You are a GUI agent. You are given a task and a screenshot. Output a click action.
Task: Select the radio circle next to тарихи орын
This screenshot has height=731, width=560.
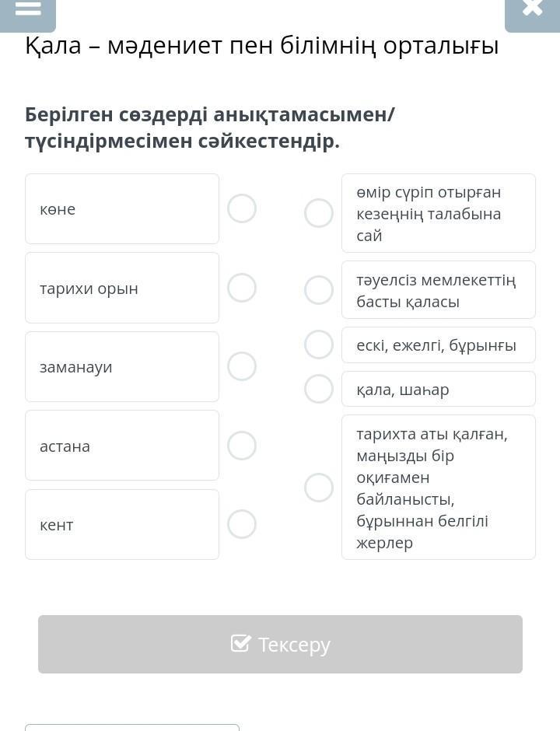tap(242, 288)
